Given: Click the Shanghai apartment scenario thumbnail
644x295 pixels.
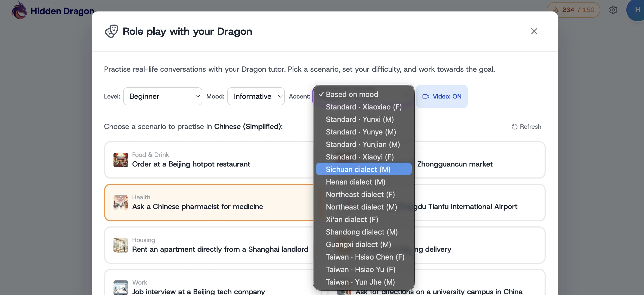Looking at the screenshot, I should click(121, 245).
